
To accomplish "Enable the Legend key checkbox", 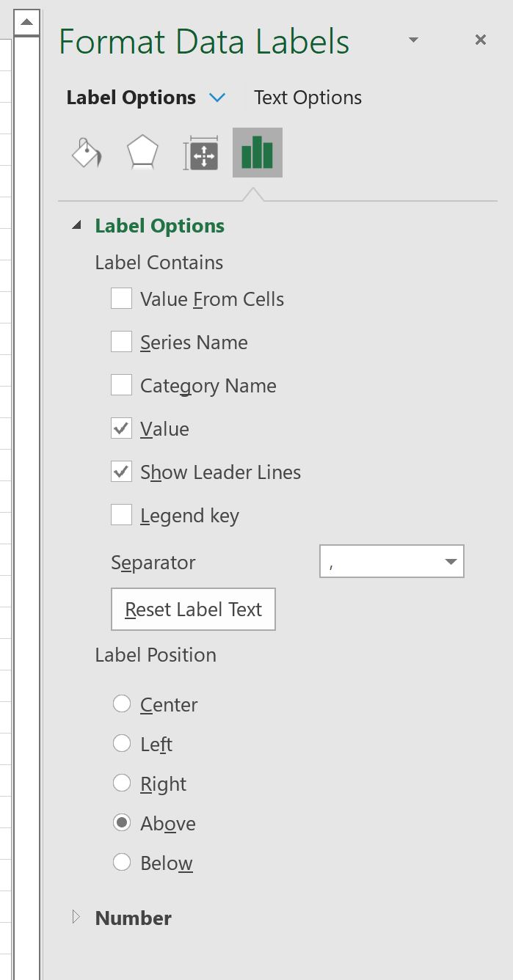I will coord(121,515).
